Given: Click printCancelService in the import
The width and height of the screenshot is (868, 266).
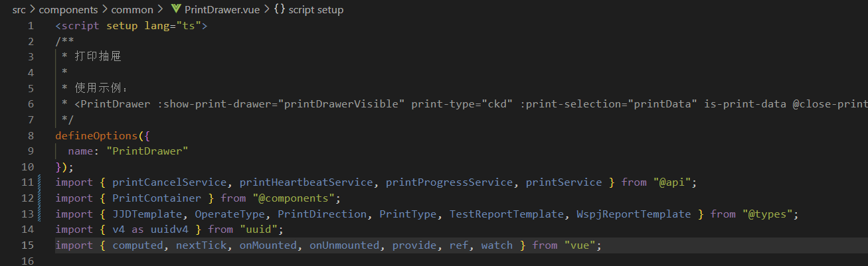Looking at the screenshot, I should click(x=169, y=182).
